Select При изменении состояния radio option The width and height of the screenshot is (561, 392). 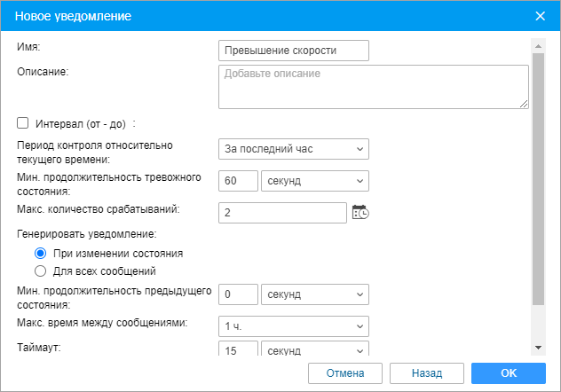(x=40, y=253)
